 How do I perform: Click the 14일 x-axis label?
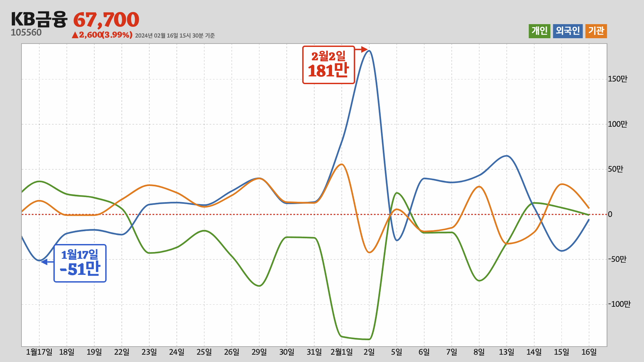534,352
